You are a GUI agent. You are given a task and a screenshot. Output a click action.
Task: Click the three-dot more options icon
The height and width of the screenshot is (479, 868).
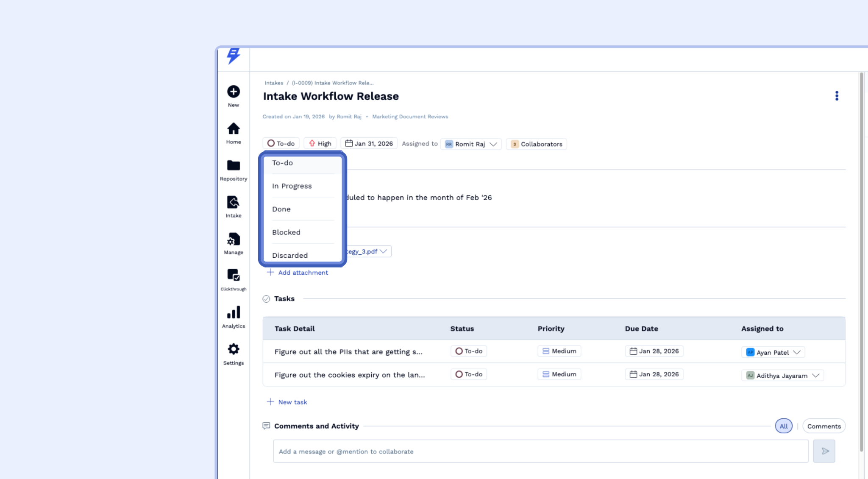(836, 96)
